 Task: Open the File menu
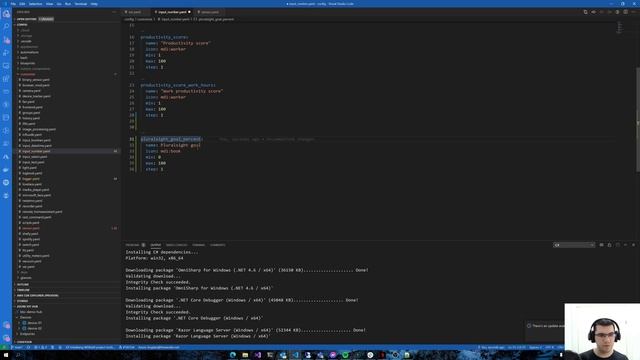point(13,4)
